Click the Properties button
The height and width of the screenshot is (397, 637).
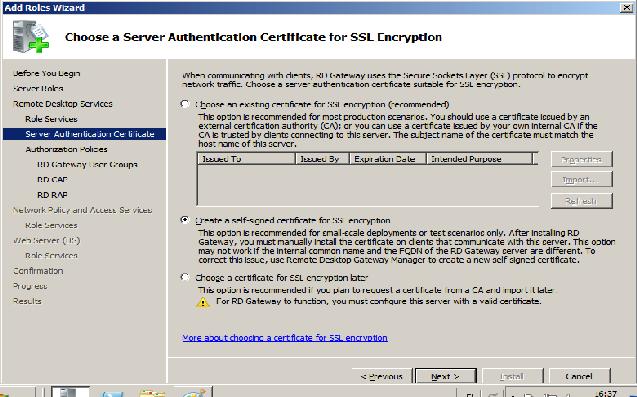[x=581, y=159]
